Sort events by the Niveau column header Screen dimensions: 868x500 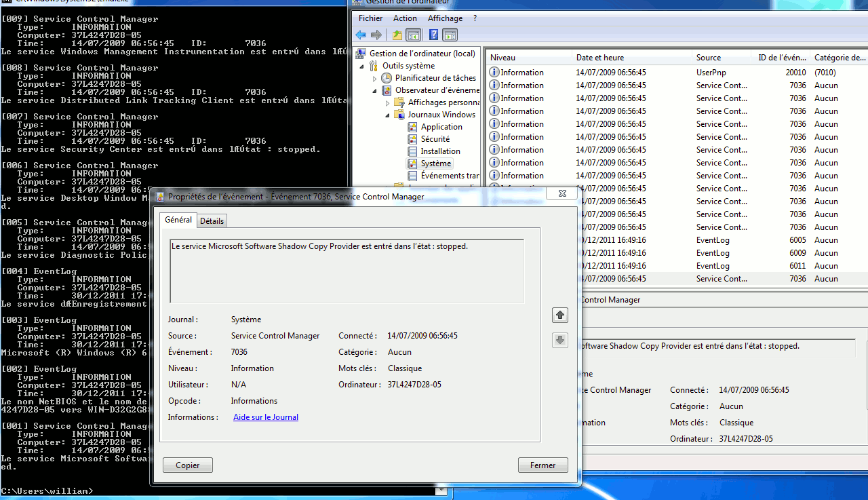[x=502, y=58]
